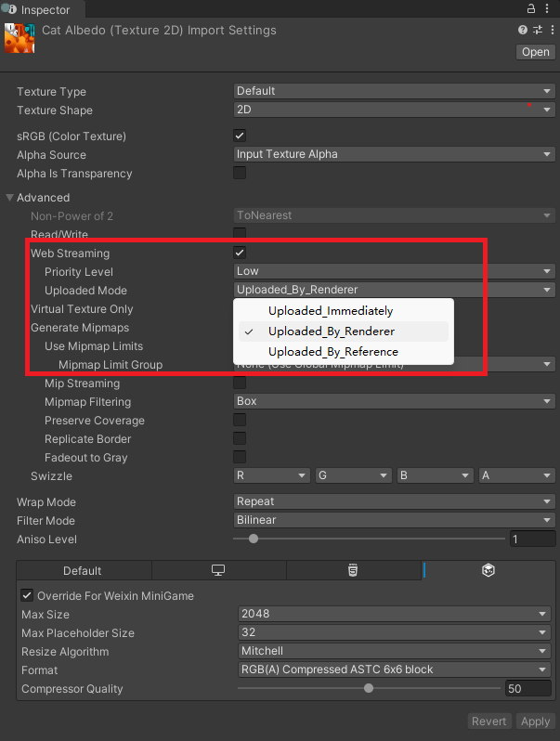560x741 pixels.
Task: Choose Uploaded_Immediately from the list
Action: [x=331, y=311]
